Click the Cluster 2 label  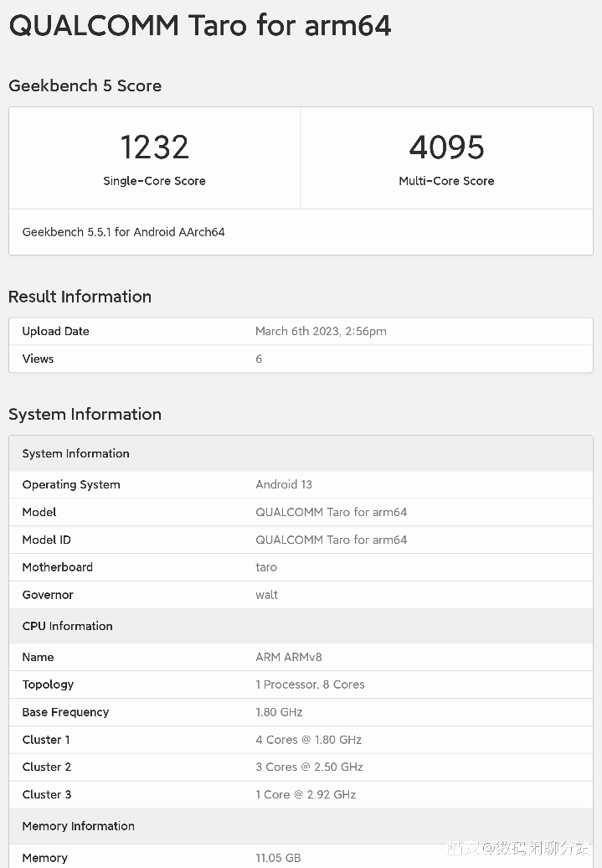(47, 767)
